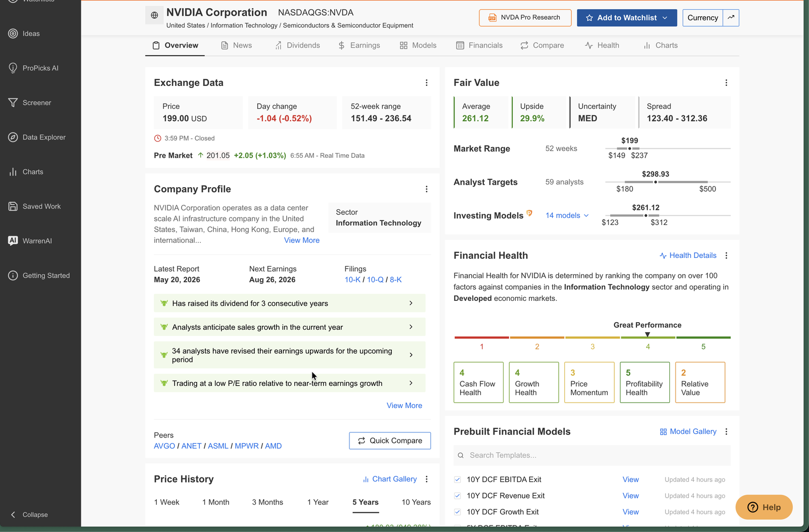Viewport: 809px width, 532px height.
Task: Switch to the Dividends tab
Action: (x=297, y=45)
